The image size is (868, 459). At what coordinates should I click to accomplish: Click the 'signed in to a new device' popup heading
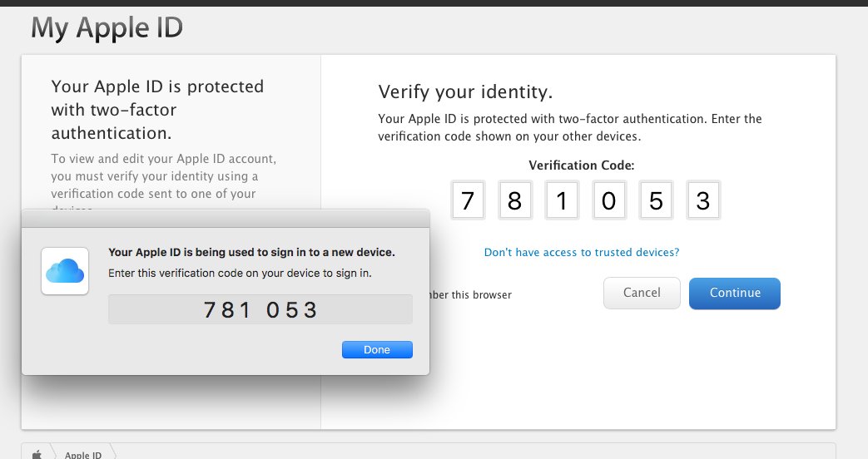[251, 252]
